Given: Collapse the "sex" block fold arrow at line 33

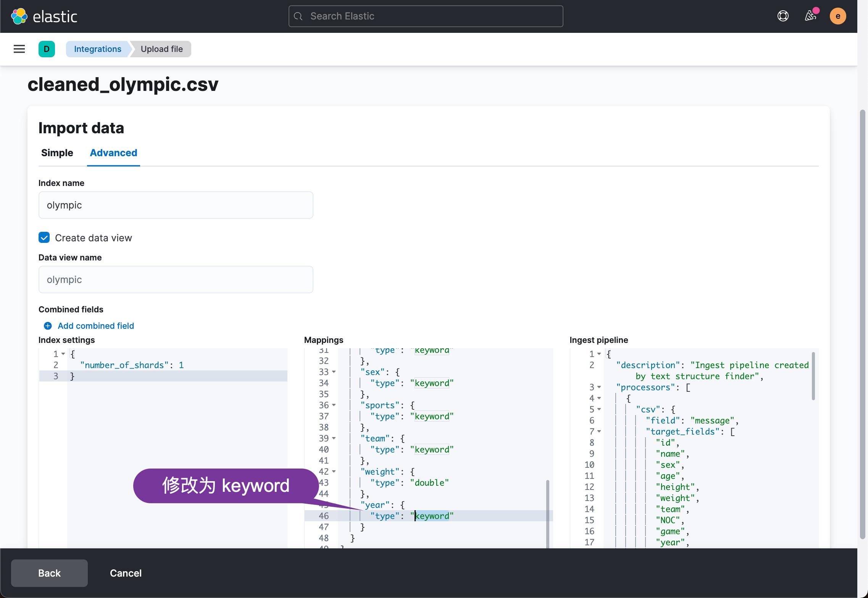Looking at the screenshot, I should pyautogui.click(x=334, y=372).
